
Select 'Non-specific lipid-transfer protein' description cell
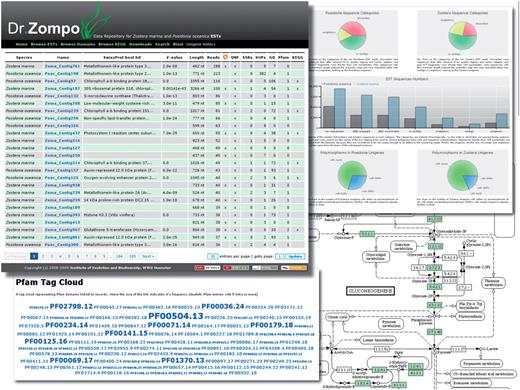tap(122, 118)
